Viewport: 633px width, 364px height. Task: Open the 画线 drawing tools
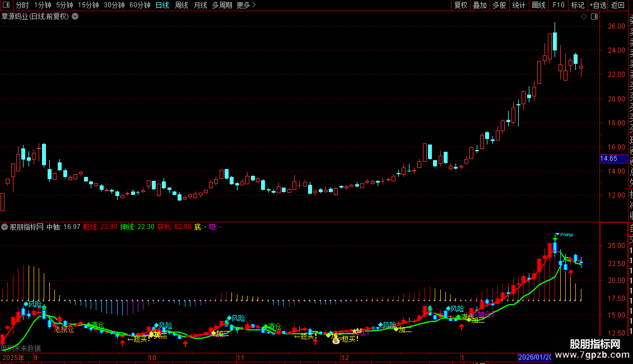(538, 5)
